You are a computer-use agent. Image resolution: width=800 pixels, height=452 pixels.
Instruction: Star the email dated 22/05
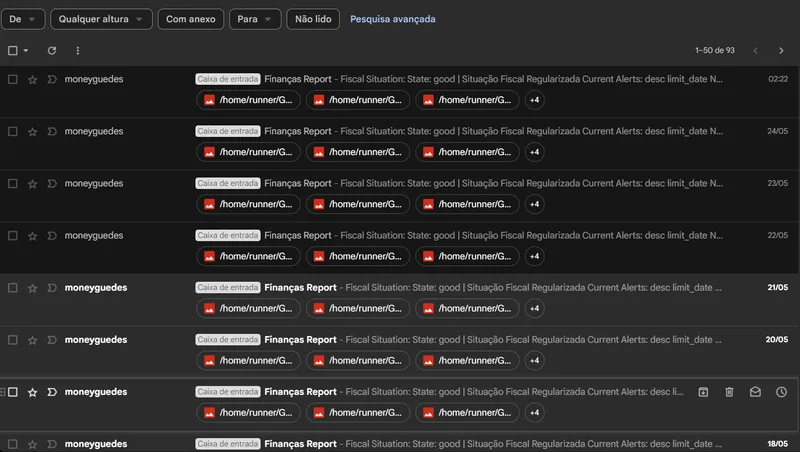click(33, 236)
